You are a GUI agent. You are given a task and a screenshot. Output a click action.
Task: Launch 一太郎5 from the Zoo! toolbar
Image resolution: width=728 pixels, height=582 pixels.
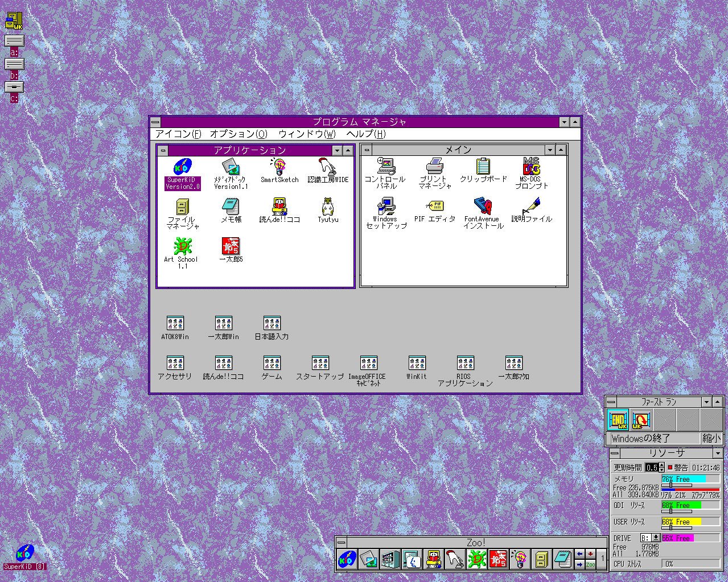click(x=499, y=559)
